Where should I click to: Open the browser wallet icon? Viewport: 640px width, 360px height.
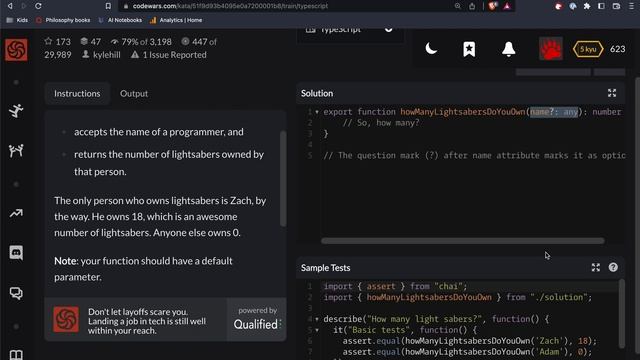click(616, 6)
